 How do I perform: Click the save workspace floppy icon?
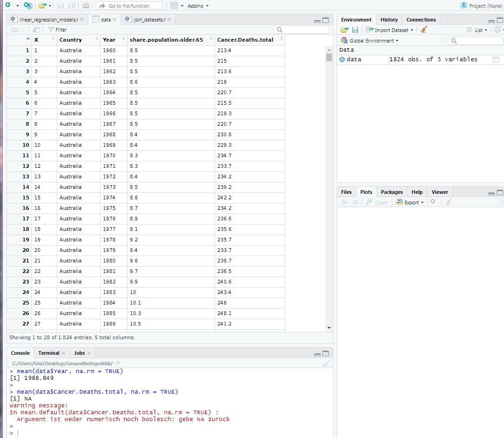point(355,30)
